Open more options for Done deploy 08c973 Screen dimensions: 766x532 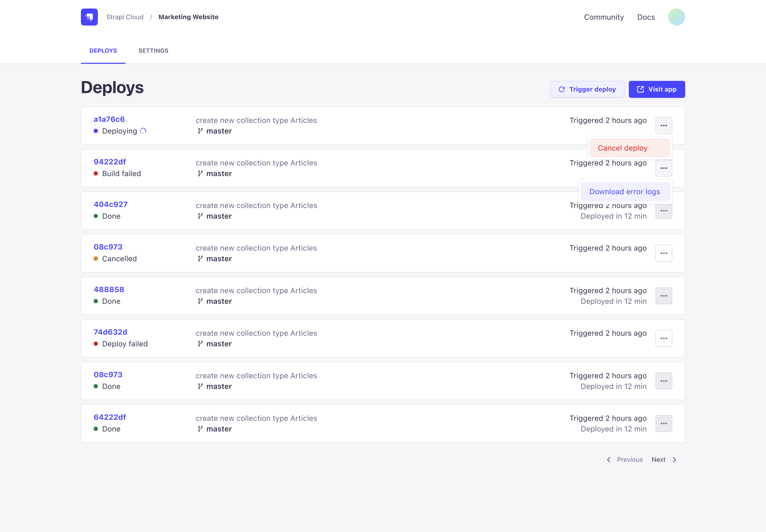tap(663, 381)
